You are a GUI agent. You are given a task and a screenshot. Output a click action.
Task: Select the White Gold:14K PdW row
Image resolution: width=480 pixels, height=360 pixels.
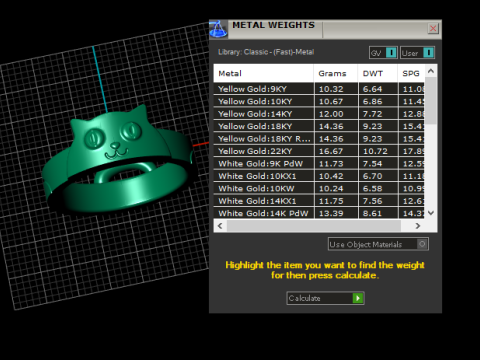pyautogui.click(x=319, y=213)
